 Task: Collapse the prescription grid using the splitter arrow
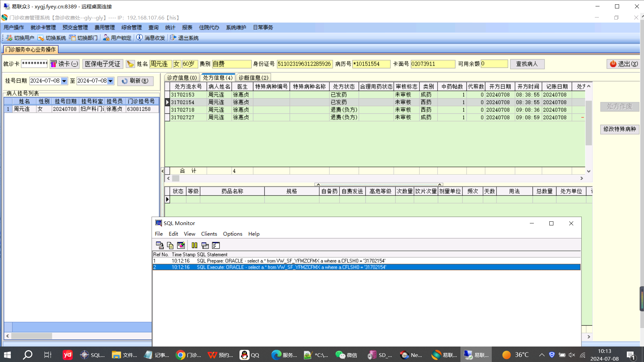(x=318, y=184)
